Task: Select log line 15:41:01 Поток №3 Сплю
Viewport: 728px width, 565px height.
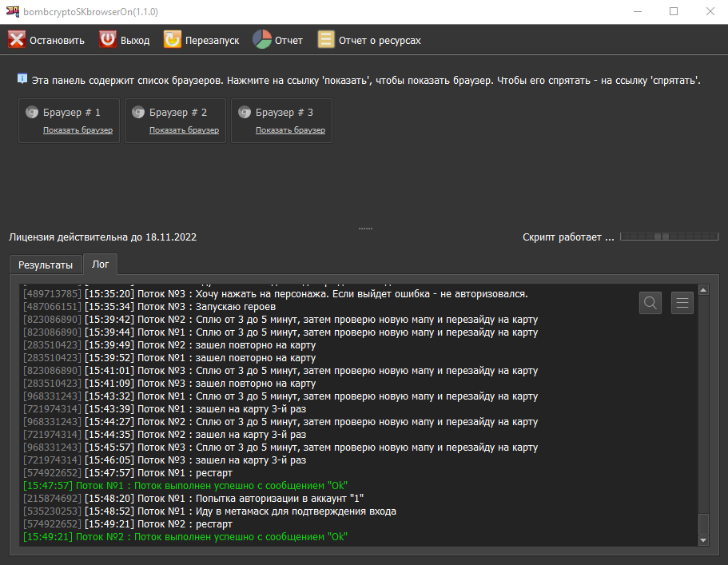Action: tap(281, 371)
